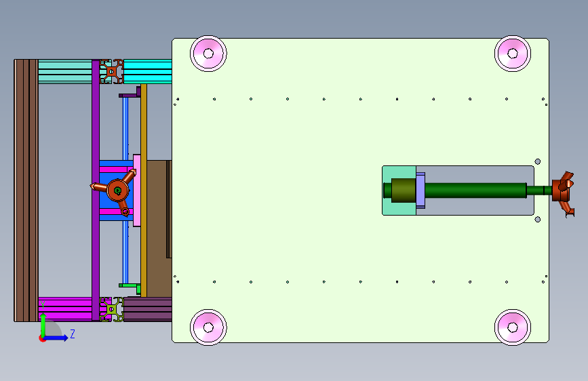Viewport: 588px width, 381px height.
Task: Select the brown vertical panel on the far left
Action: point(26,190)
